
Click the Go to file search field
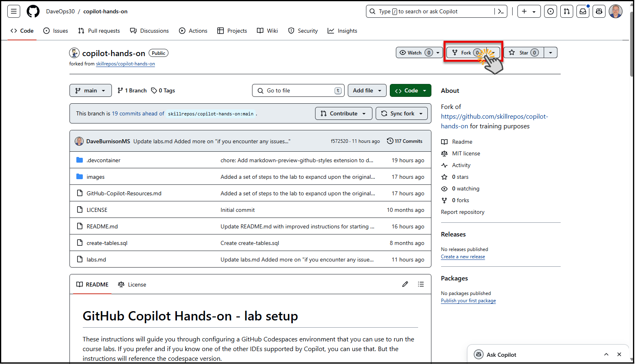[298, 90]
